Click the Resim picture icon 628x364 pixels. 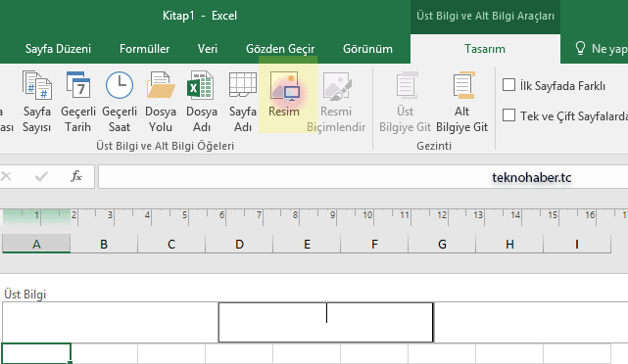pos(284,85)
